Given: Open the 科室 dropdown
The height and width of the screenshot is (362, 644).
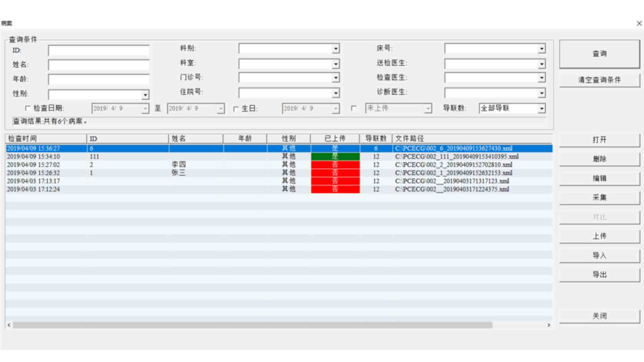Looking at the screenshot, I should 335,64.
